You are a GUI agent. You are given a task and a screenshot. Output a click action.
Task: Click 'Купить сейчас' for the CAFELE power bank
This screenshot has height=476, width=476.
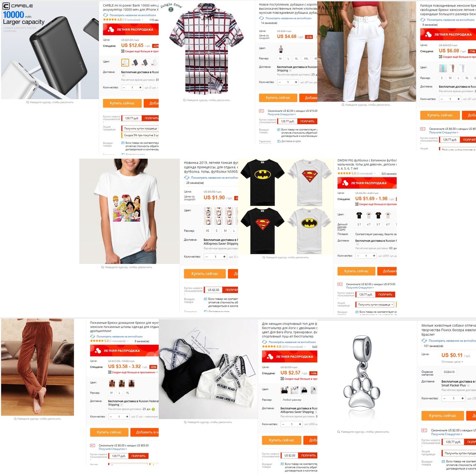[x=122, y=103]
